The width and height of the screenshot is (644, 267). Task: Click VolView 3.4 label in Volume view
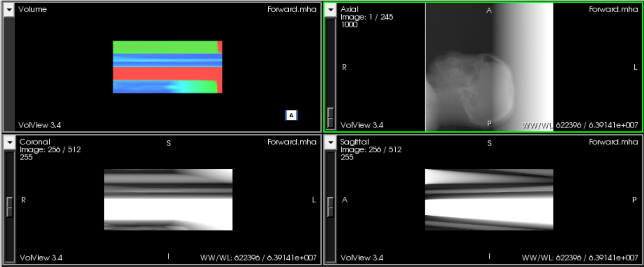coord(40,125)
